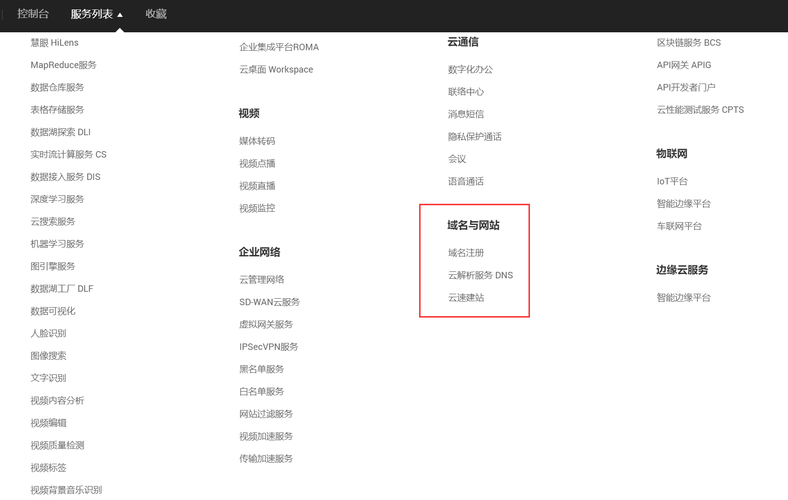Open 隐私保护通话 link
The width and height of the screenshot is (788, 500).
[475, 137]
